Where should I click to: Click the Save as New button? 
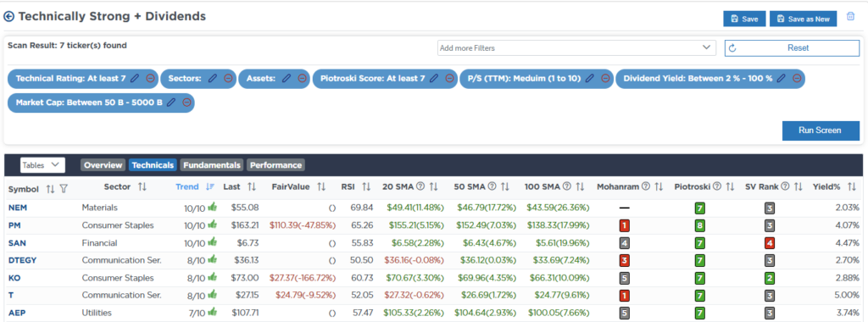tap(804, 19)
